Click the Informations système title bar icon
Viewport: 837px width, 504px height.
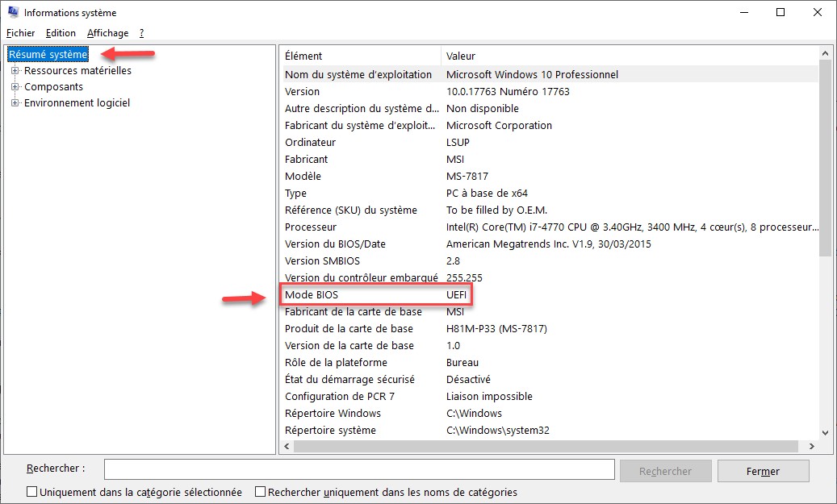[13, 13]
